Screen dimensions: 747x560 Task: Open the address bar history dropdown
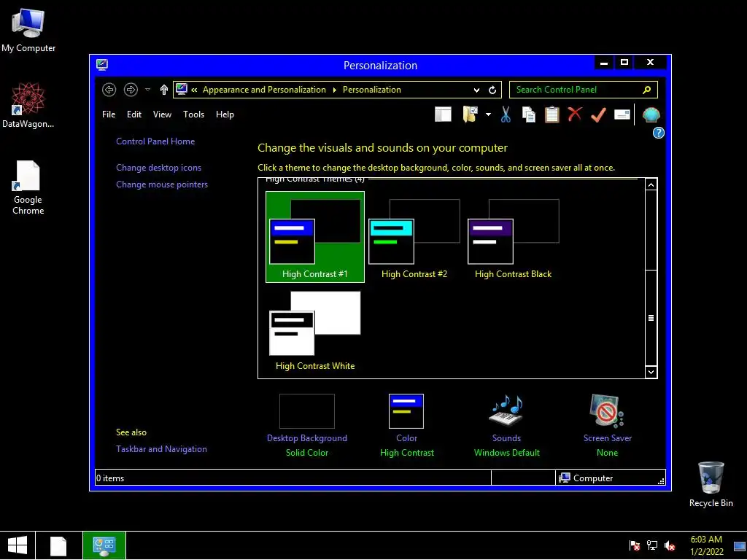click(x=476, y=90)
